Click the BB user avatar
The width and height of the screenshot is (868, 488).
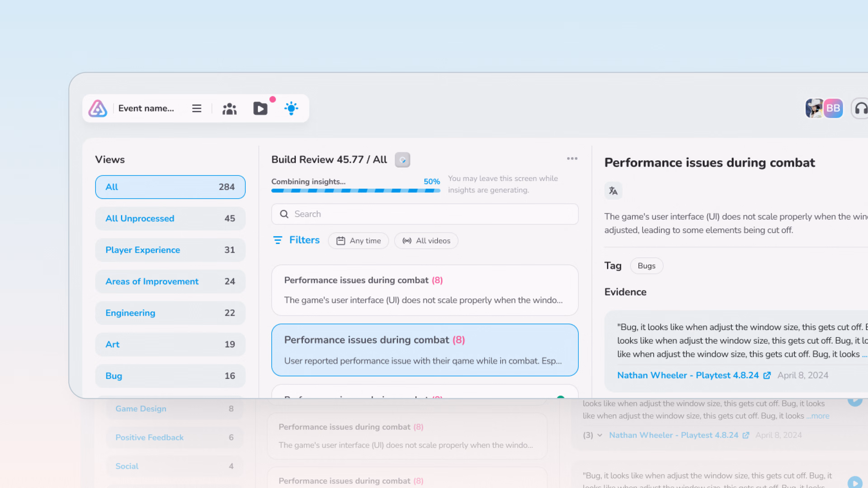pos(833,108)
